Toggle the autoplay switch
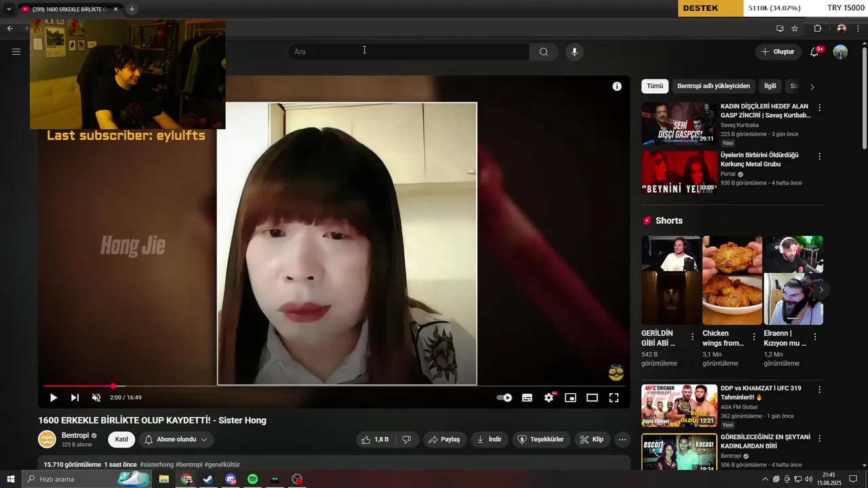Image resolution: width=868 pixels, height=488 pixels. 505,398
